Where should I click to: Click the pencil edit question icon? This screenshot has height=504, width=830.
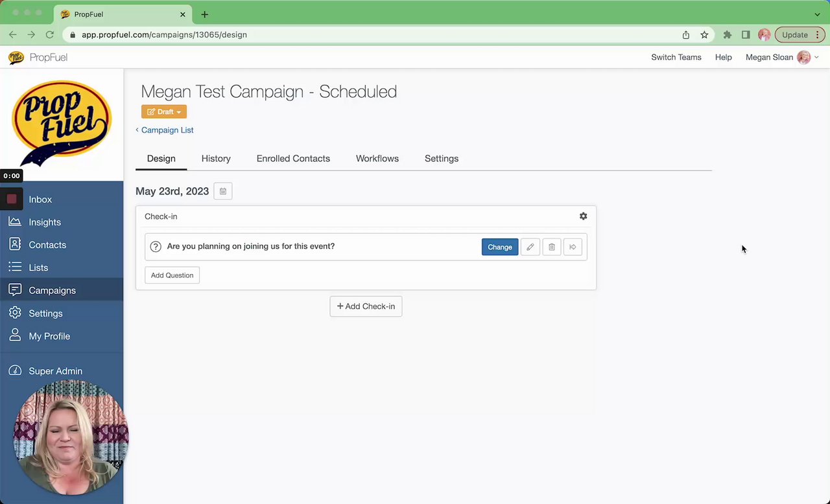(530, 247)
